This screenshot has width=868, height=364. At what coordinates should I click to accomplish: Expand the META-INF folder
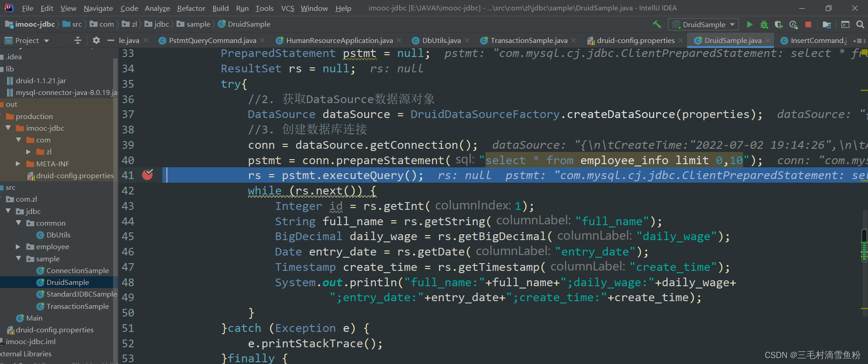[x=18, y=164]
